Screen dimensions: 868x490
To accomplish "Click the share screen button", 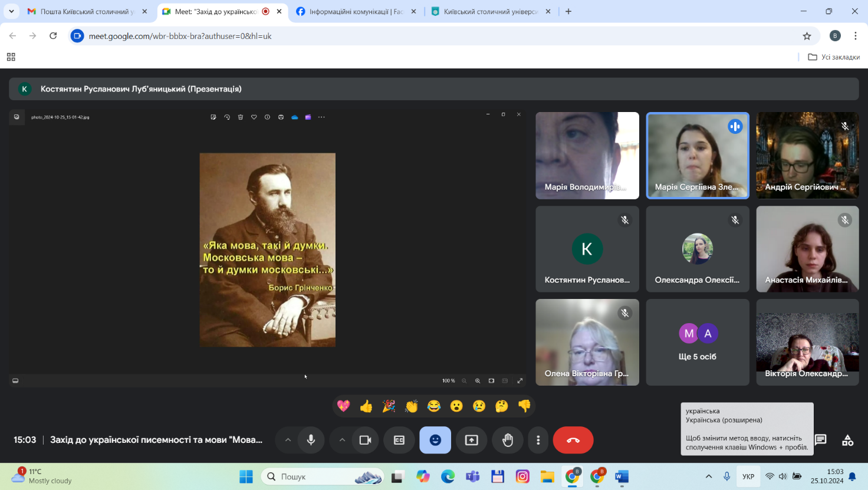I will (471, 440).
